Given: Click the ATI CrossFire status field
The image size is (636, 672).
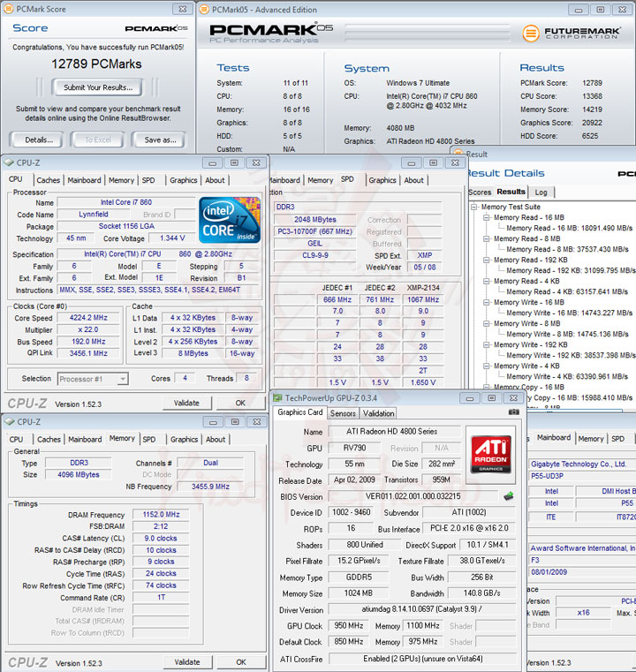Looking at the screenshot, I should coord(422,659).
